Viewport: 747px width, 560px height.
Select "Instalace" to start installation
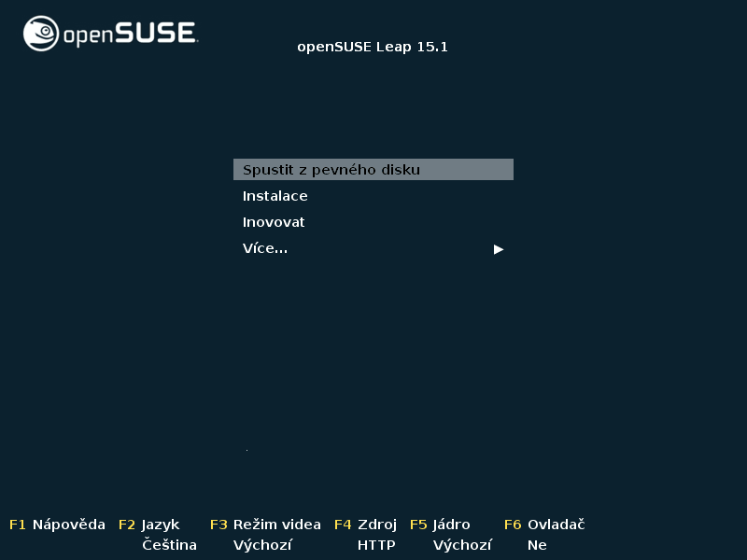(x=275, y=195)
